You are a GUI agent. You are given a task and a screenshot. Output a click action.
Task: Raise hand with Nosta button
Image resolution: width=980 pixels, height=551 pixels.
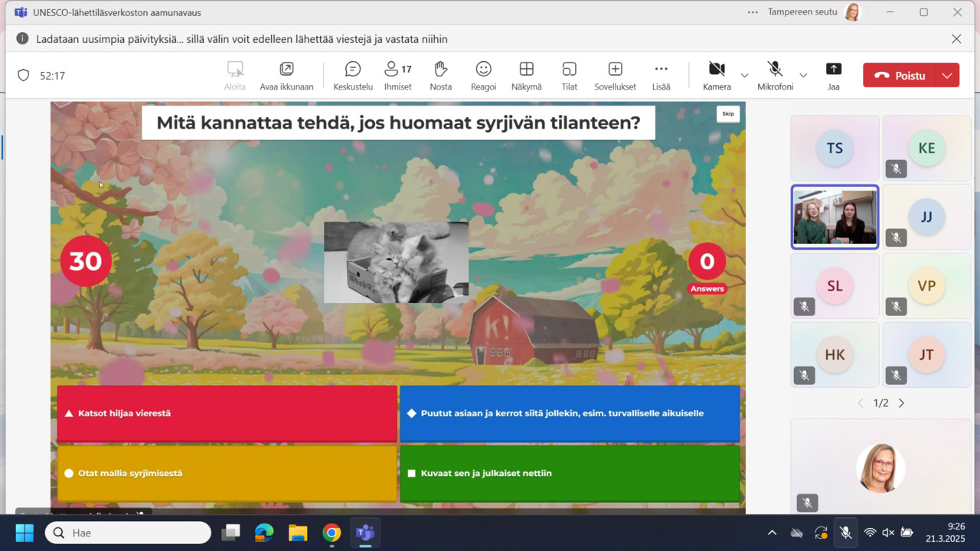(441, 76)
